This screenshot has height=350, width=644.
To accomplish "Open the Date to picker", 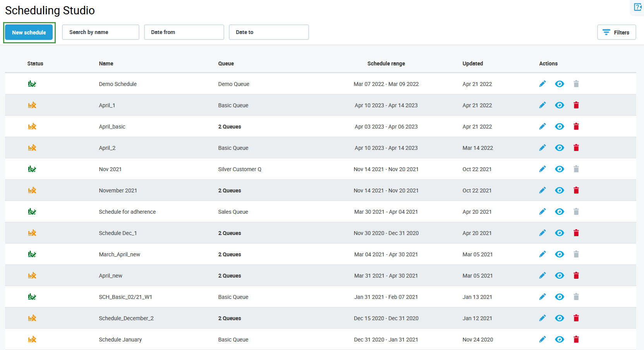I will (x=269, y=32).
